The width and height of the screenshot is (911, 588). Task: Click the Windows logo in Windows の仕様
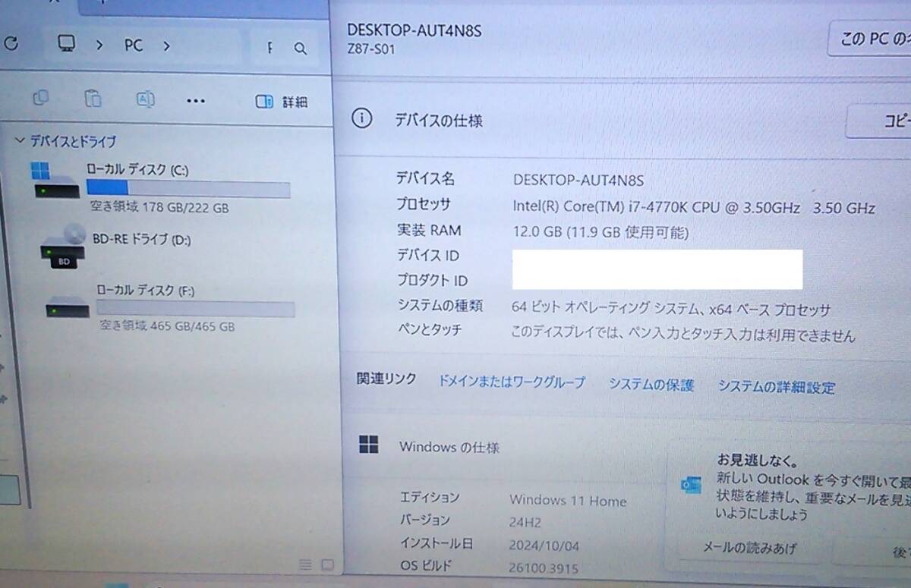pyautogui.click(x=369, y=445)
